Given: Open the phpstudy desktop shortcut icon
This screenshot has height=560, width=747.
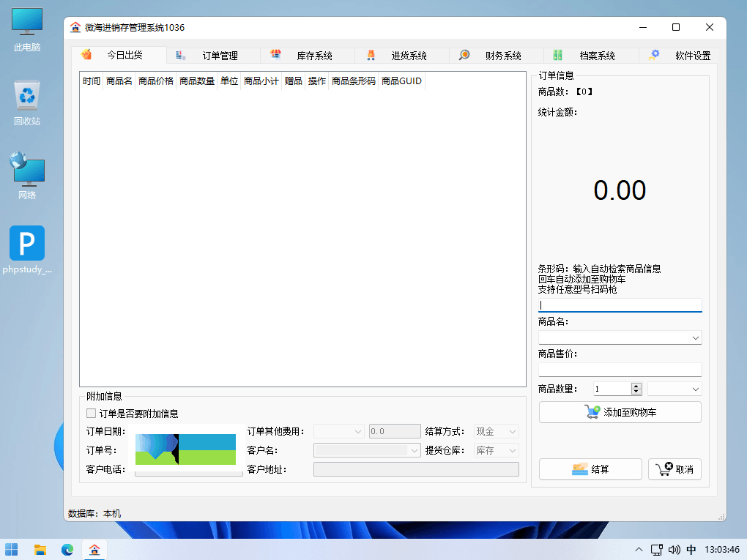Looking at the screenshot, I should tap(27, 244).
